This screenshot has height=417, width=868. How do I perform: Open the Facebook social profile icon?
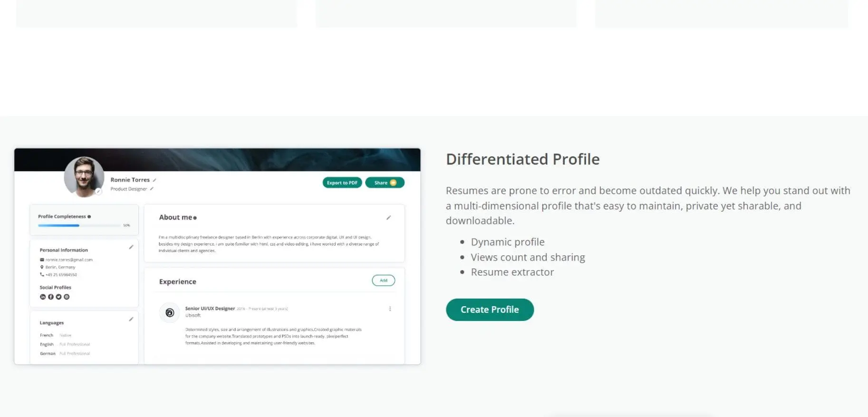tap(51, 297)
